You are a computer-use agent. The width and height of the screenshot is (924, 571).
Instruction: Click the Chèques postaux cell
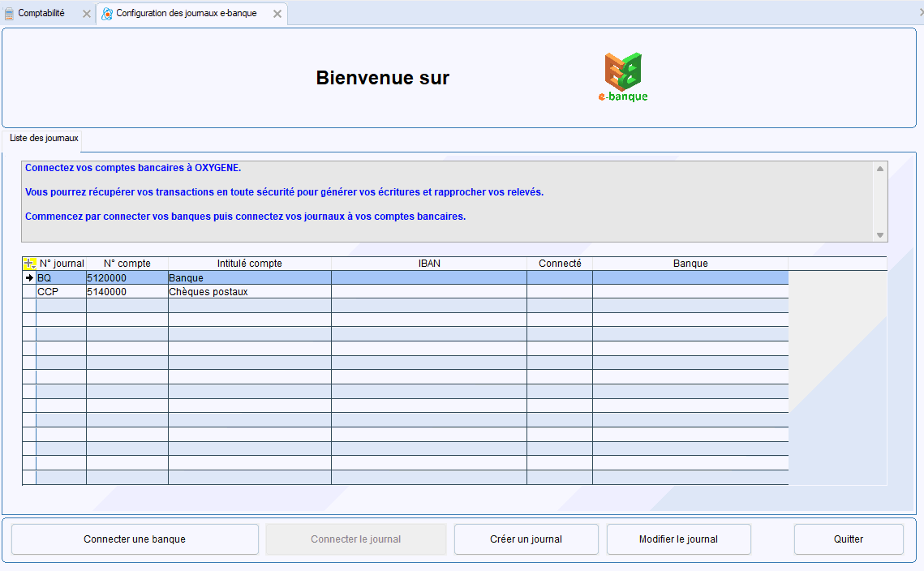pyautogui.click(x=250, y=292)
